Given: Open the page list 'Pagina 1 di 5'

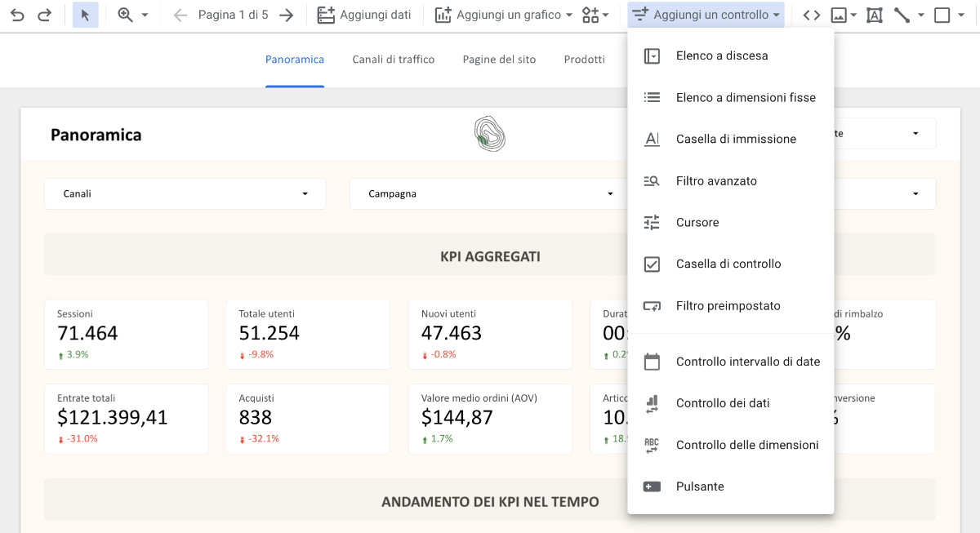Looking at the screenshot, I should (x=234, y=15).
